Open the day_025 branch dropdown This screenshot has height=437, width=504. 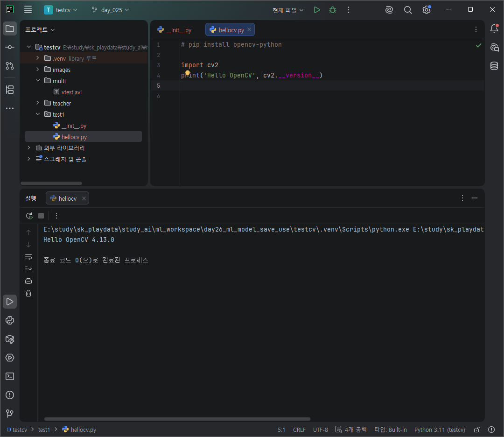110,10
